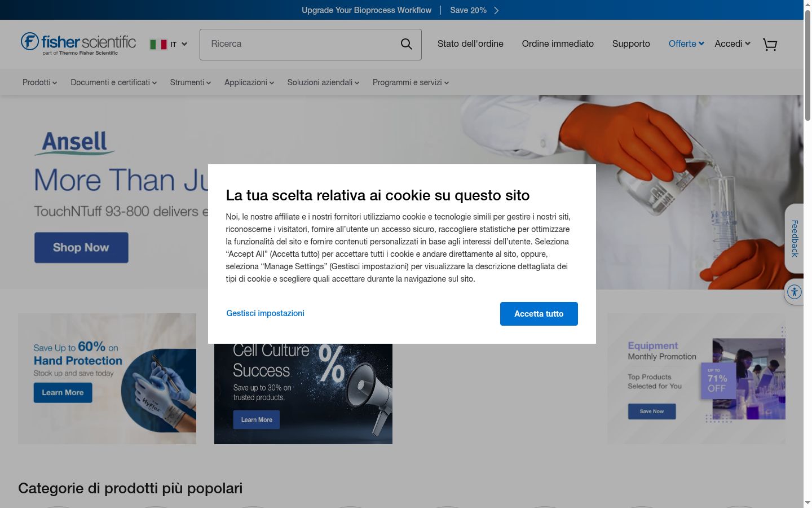
Task: Click Accetta tutto cookie button
Action: click(x=539, y=314)
